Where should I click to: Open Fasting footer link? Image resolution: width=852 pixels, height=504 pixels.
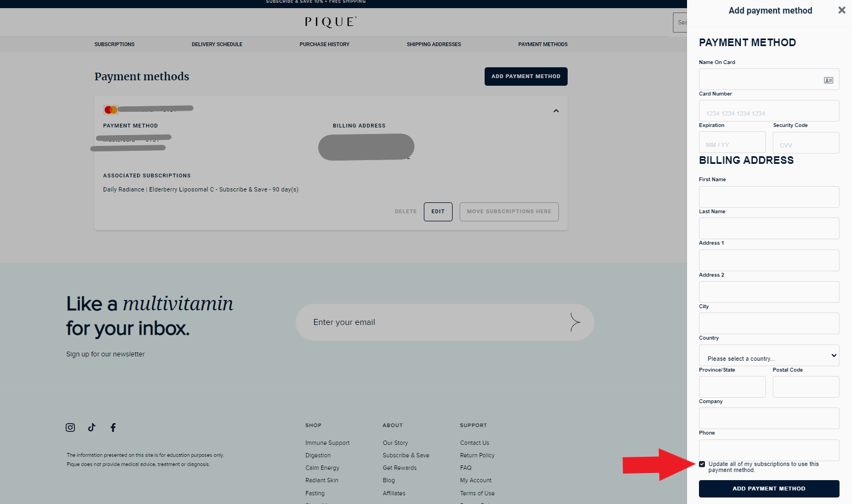[315, 494]
